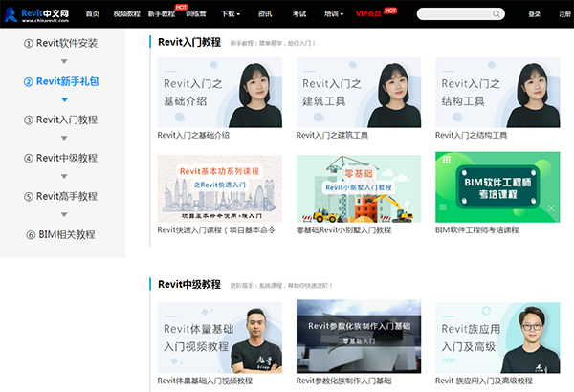The image size is (574, 392).
Task: Open the Revit入门之建筑工具 thumbnail
Action: coord(359,93)
